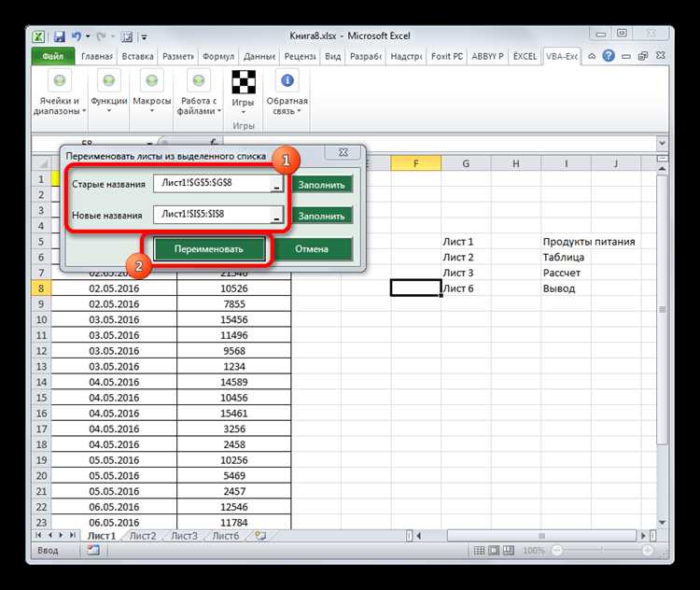Click the Select All corner button
The image size is (700, 590).
(x=41, y=163)
